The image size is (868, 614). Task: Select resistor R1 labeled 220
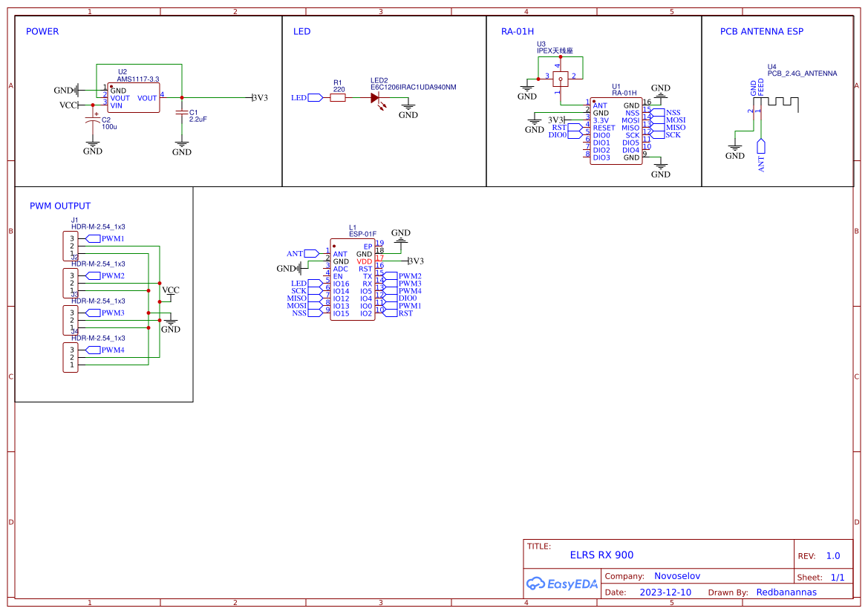click(338, 97)
